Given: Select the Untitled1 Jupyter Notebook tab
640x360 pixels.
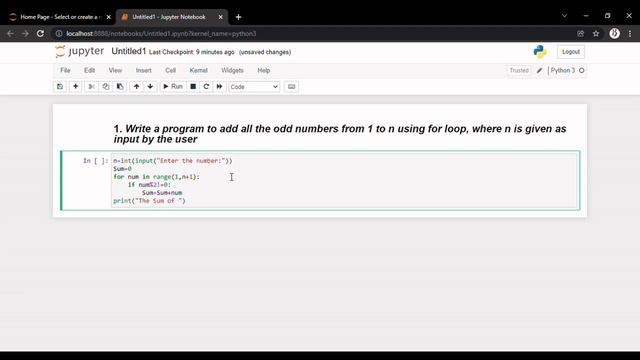Looking at the screenshot, I should coord(169,17).
